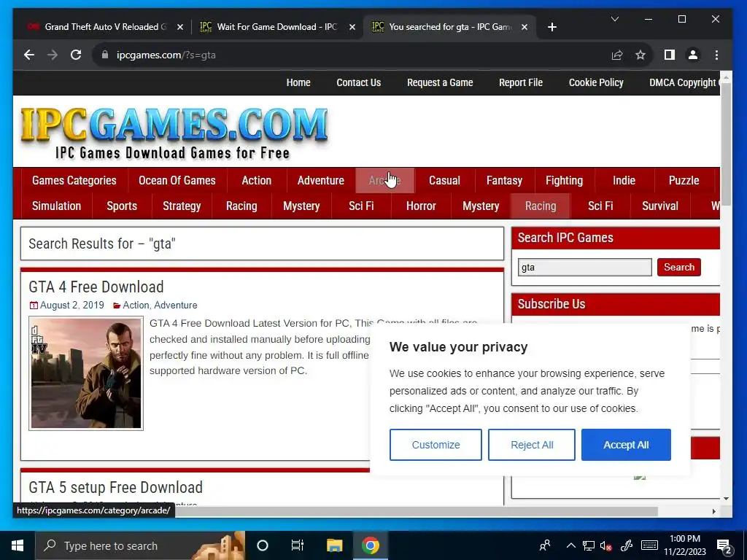The height and width of the screenshot is (560, 747).
Task: Click the Chrome icon on the taskbar
Action: point(370,545)
